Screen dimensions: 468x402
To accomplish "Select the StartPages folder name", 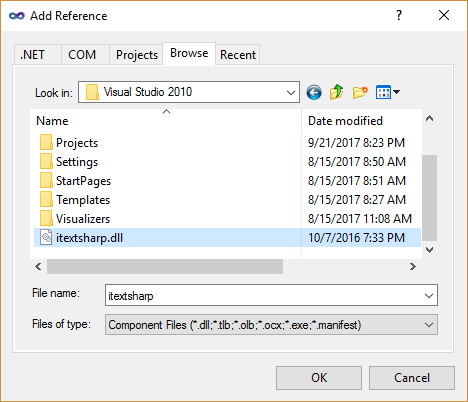I will 83,181.
